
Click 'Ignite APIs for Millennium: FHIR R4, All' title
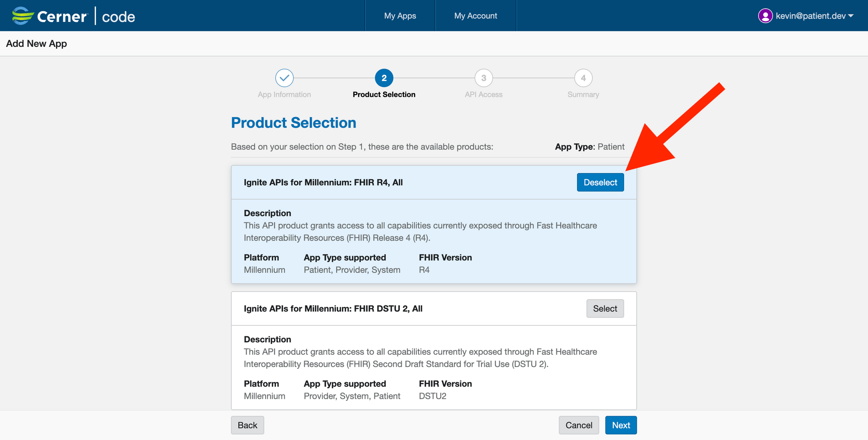(323, 182)
